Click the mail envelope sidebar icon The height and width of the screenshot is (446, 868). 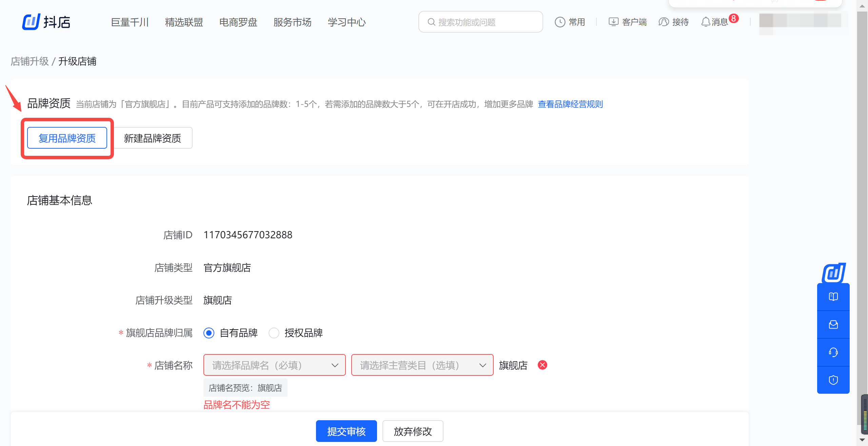click(833, 324)
